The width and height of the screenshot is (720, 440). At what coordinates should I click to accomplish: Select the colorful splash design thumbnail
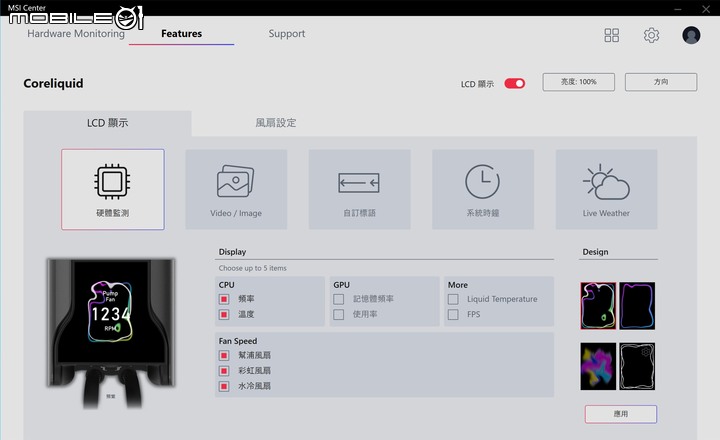(598, 366)
